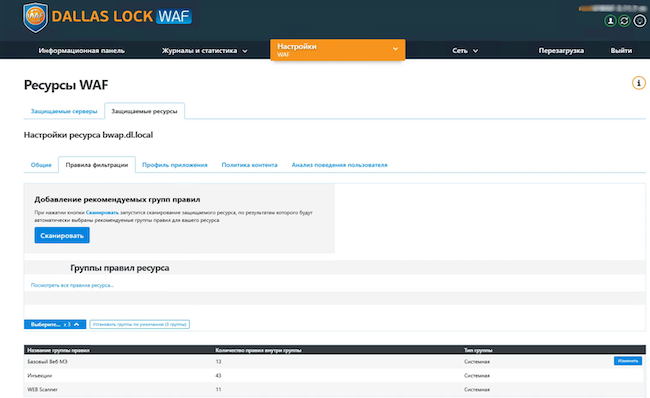Click the orange info icon near the page title
Image resolution: width=650 pixels, height=398 pixels.
tap(638, 83)
